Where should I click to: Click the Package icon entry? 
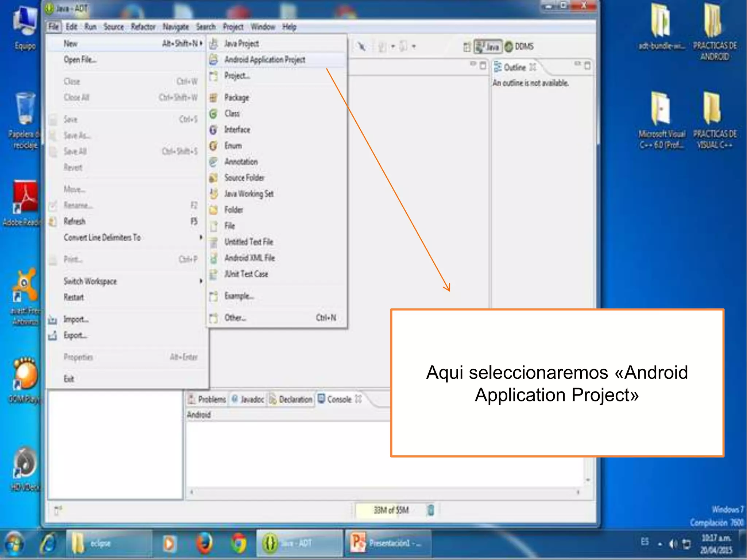[x=214, y=98]
